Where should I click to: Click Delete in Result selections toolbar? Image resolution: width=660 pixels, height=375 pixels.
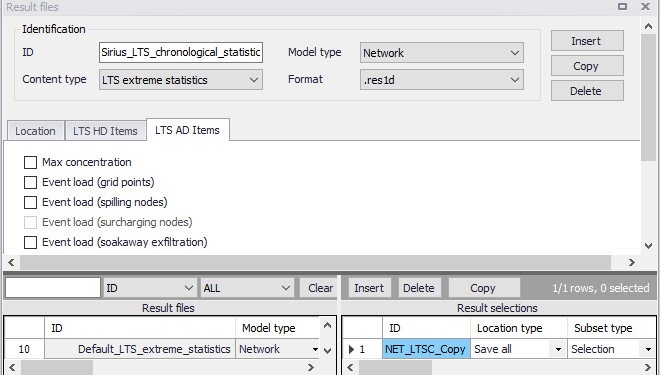(418, 288)
